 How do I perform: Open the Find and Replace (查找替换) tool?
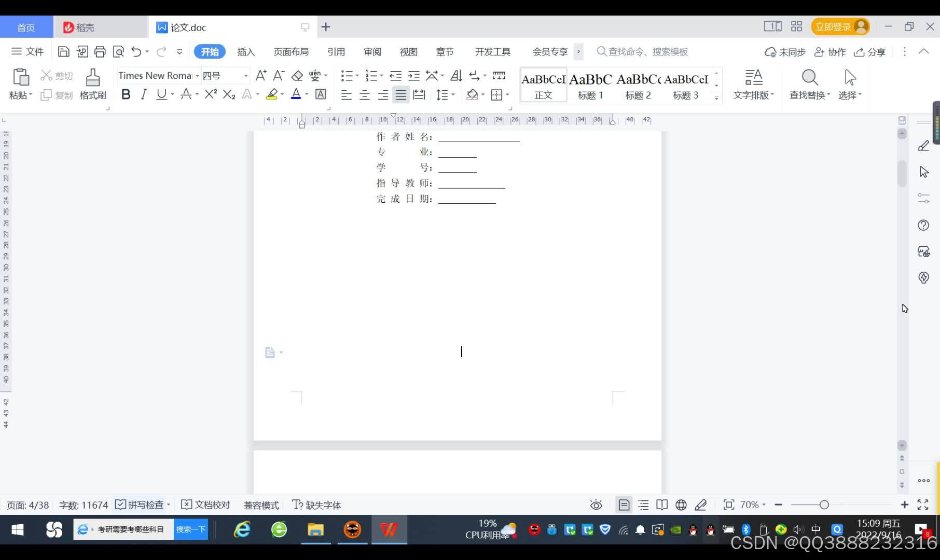coord(808,83)
